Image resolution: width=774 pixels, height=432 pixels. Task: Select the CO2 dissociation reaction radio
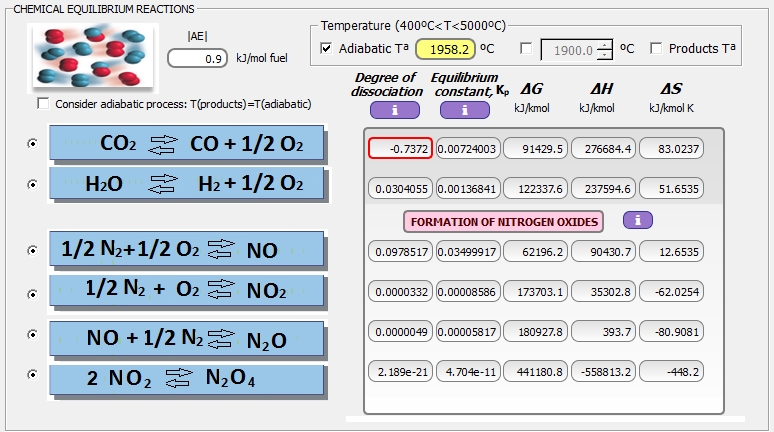coord(34,144)
